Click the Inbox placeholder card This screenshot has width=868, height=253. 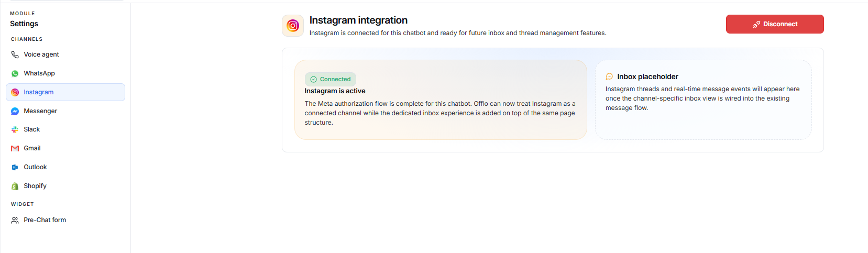point(704,100)
